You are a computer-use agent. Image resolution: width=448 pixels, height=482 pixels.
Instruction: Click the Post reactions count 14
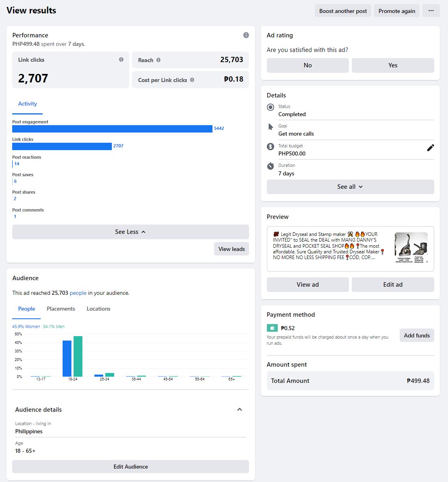(17, 164)
